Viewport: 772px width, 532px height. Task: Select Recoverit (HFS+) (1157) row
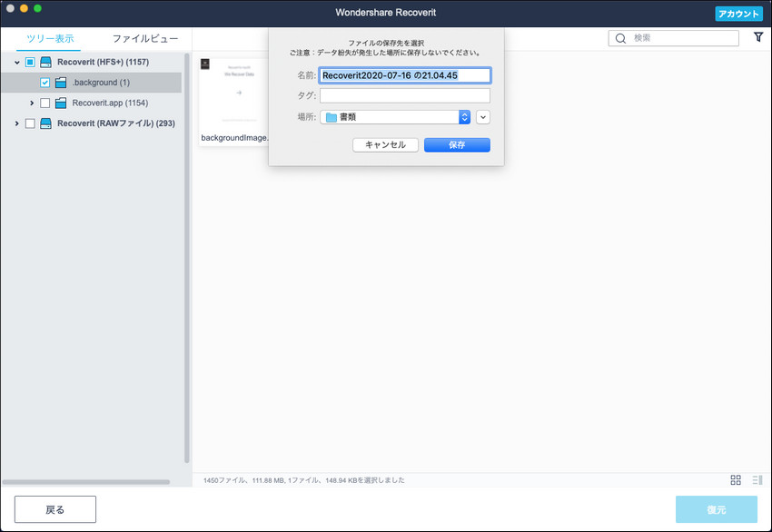click(91, 62)
